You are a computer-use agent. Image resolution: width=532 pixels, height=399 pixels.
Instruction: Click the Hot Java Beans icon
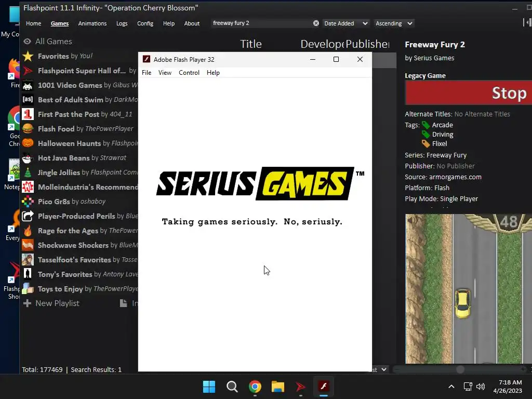click(x=28, y=158)
